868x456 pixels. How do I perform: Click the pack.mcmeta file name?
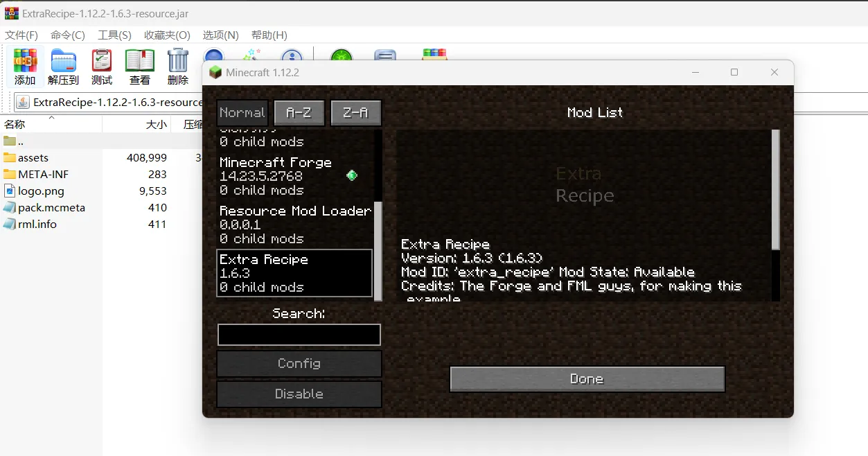pyautogui.click(x=52, y=207)
